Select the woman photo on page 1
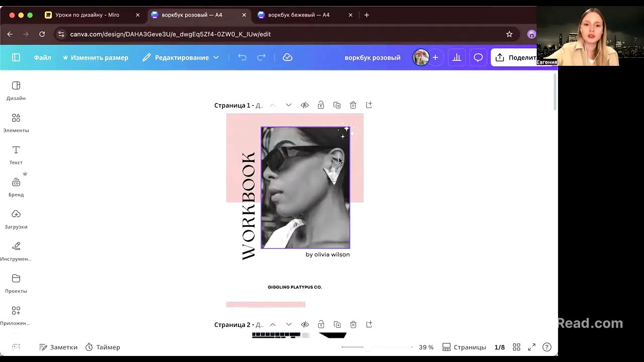This screenshot has height=362, width=644. 305,188
